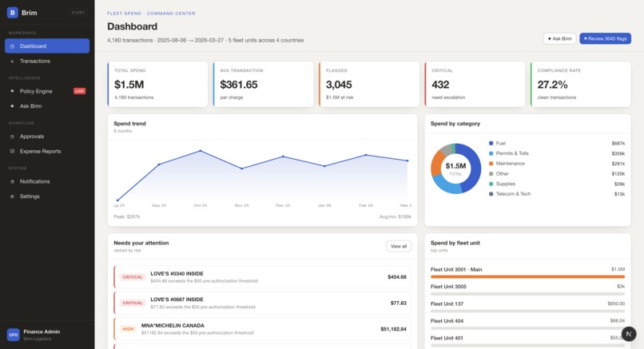Click the Dashboard sidebar icon
This screenshot has width=644, height=349.
(12, 46)
